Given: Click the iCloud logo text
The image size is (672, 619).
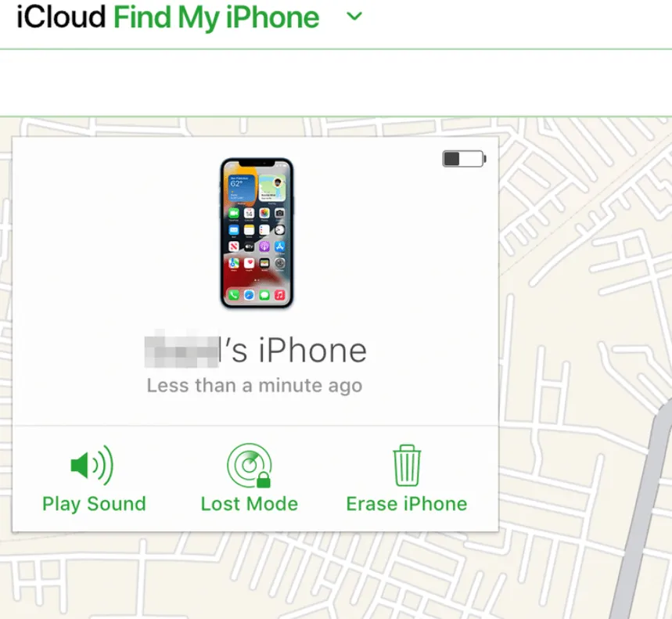Looking at the screenshot, I should coord(61,17).
